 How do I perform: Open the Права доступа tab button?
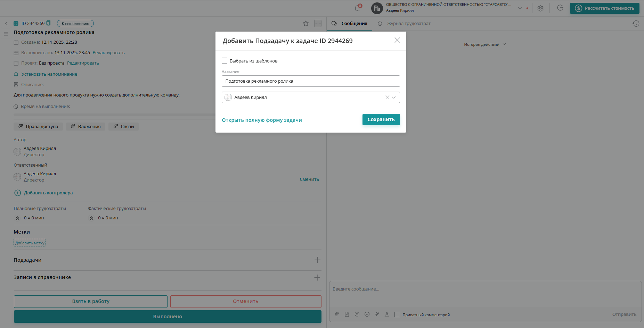point(38,126)
